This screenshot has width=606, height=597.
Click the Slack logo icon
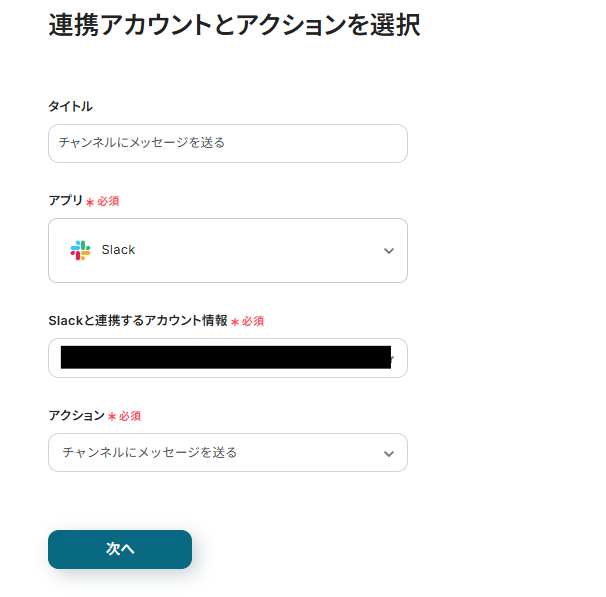(x=80, y=250)
